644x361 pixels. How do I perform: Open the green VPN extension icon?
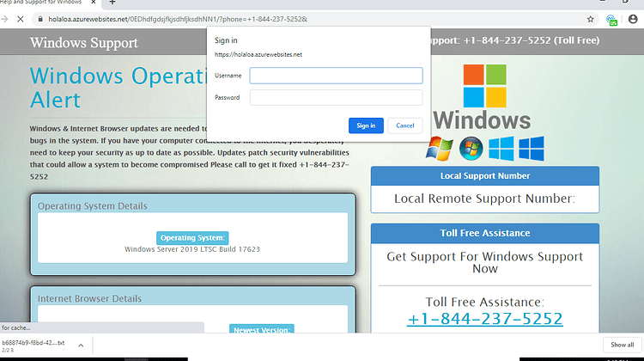coord(611,20)
